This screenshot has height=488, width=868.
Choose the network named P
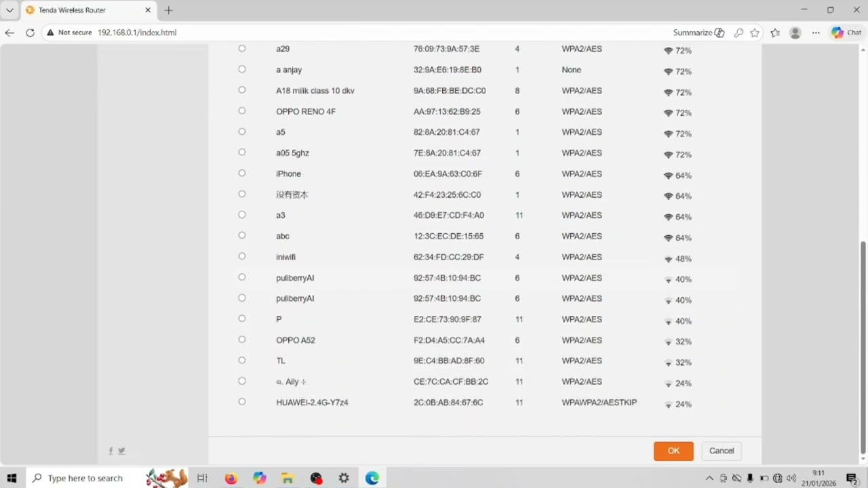pyautogui.click(x=242, y=319)
